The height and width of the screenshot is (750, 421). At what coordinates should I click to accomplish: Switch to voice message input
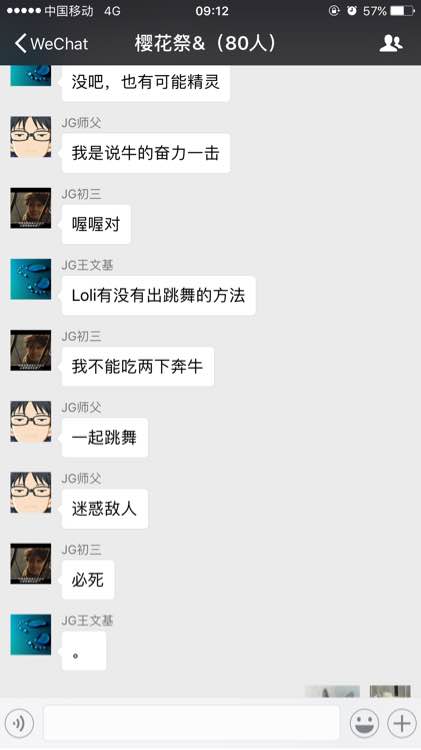[19, 723]
